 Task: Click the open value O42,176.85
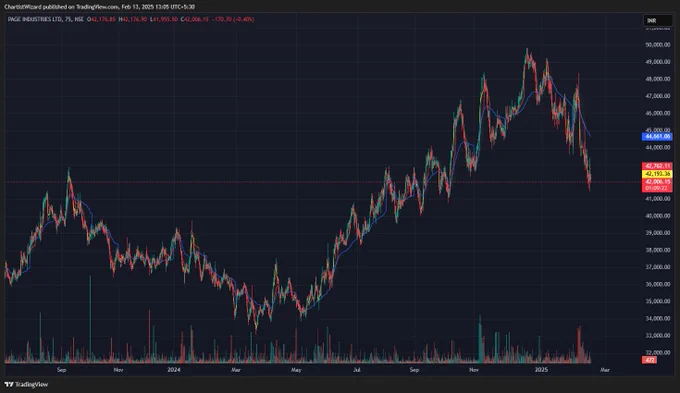(101, 20)
